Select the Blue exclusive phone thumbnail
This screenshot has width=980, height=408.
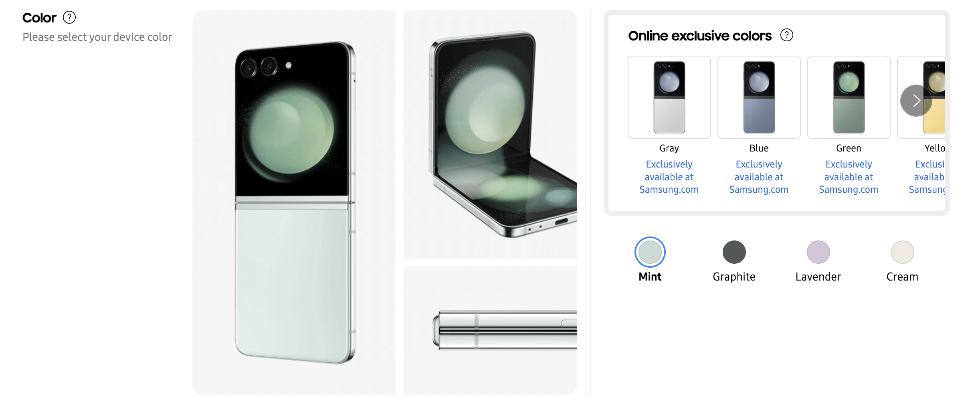point(759,97)
